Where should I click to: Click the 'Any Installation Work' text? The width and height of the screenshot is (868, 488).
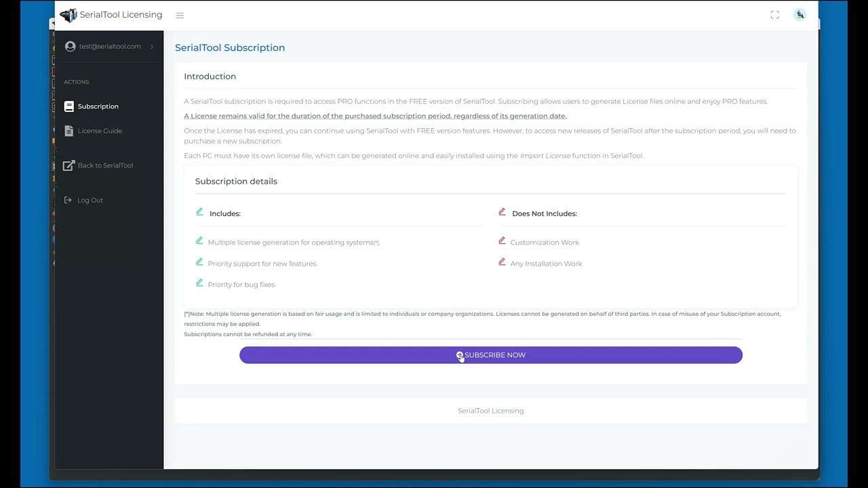pos(546,264)
